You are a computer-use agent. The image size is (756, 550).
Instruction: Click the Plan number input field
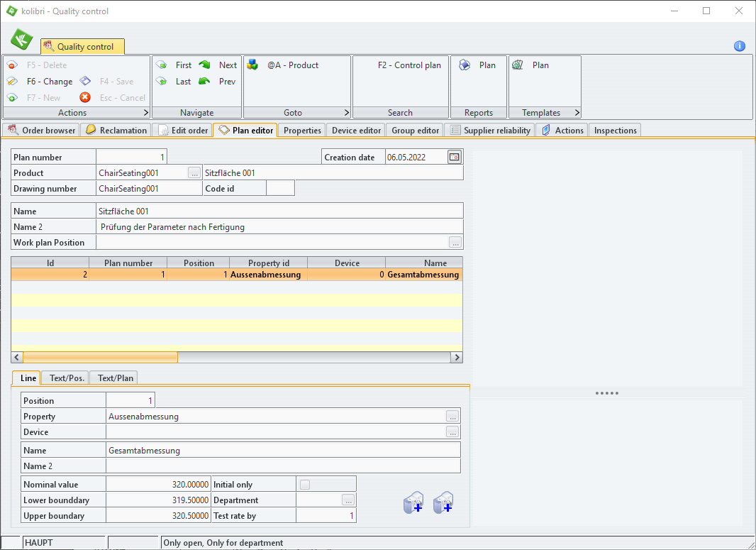click(132, 158)
